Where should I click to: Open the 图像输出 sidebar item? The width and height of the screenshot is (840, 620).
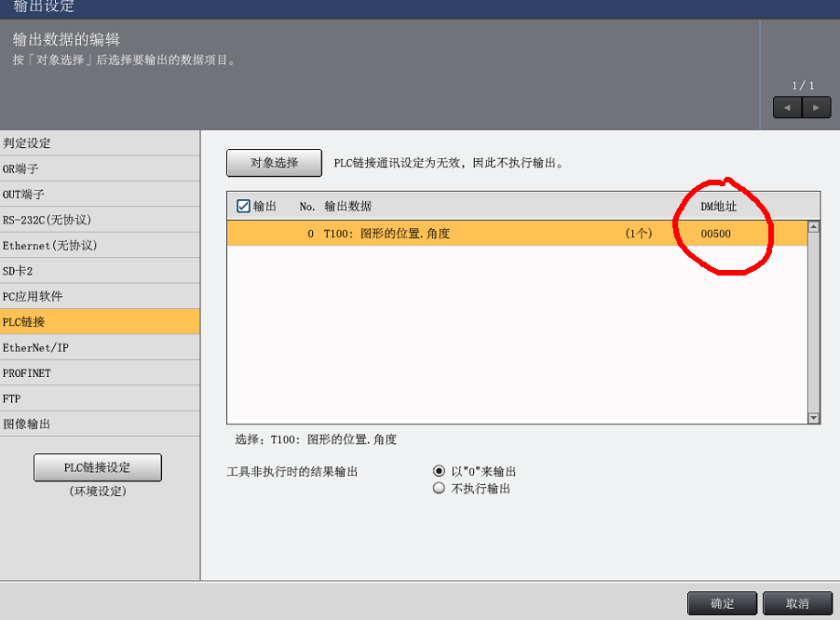coord(99,424)
